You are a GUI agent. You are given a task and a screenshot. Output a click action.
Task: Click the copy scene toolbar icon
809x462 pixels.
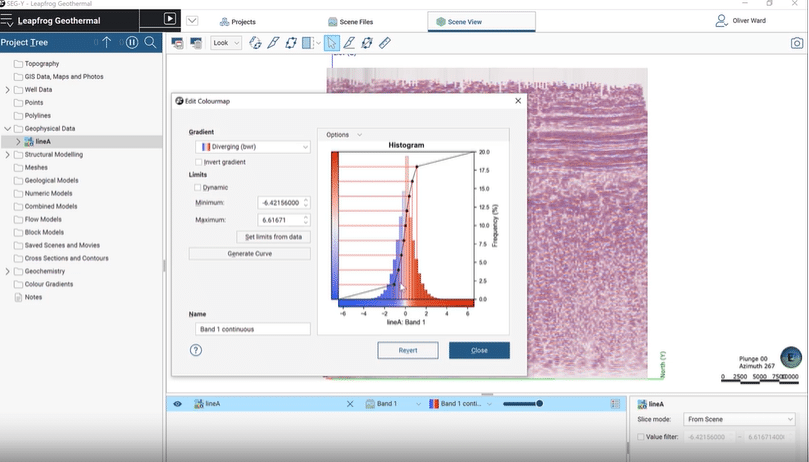pos(196,43)
